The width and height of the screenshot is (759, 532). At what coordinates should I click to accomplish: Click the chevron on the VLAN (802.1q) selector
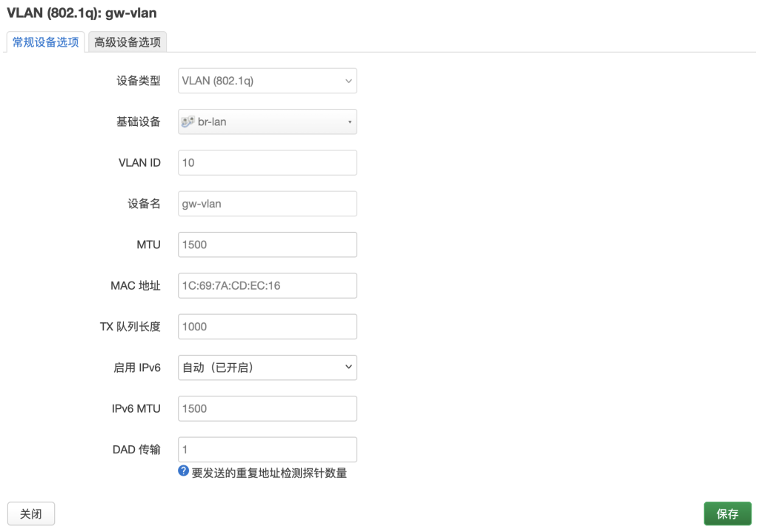pos(348,81)
